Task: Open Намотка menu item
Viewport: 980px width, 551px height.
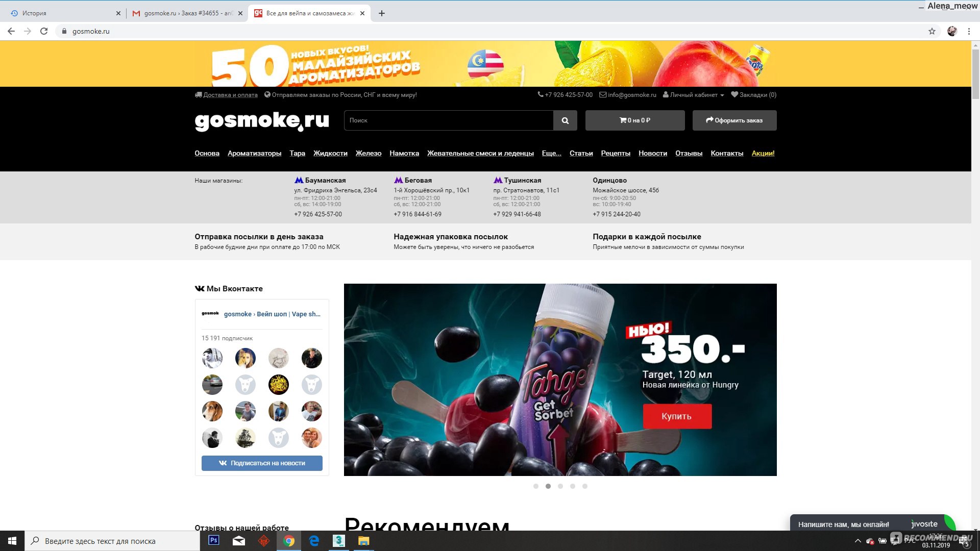Action: [x=404, y=154]
